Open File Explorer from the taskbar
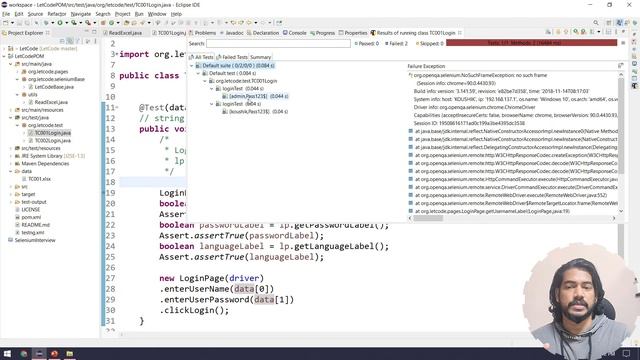The width and height of the screenshot is (640, 360). (x=70, y=353)
